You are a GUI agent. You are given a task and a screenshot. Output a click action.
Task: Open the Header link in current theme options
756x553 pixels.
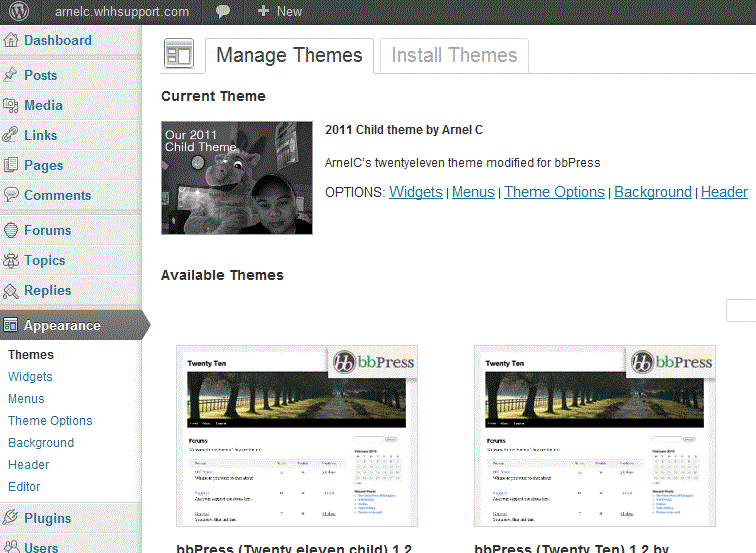724,192
